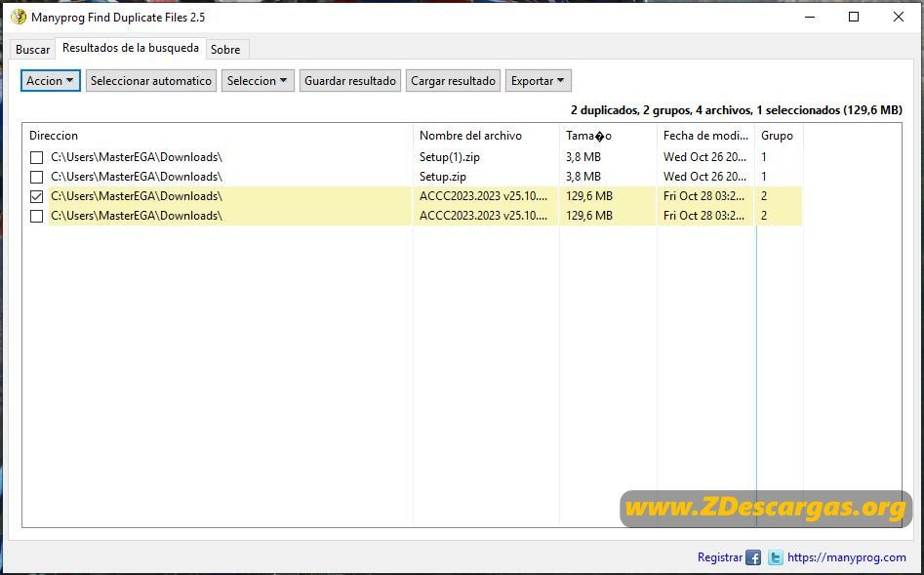This screenshot has width=924, height=575.
Task: Open the Accion dropdown menu
Action: pos(50,81)
